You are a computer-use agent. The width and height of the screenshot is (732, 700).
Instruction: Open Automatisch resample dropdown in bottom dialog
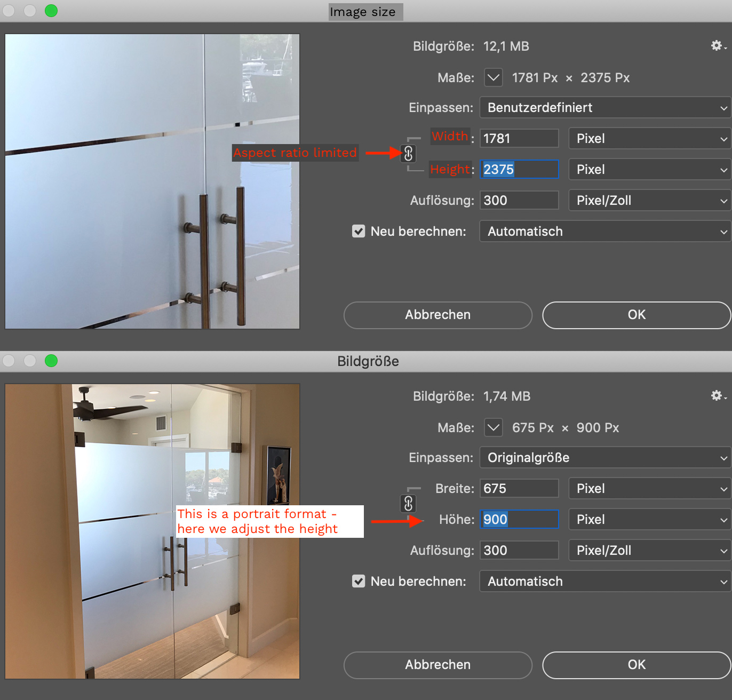(x=605, y=582)
